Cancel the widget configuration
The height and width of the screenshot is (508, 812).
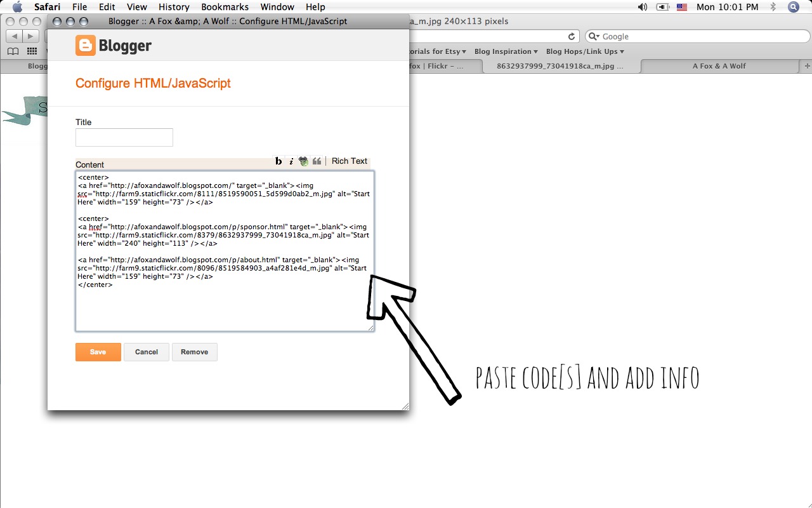146,352
